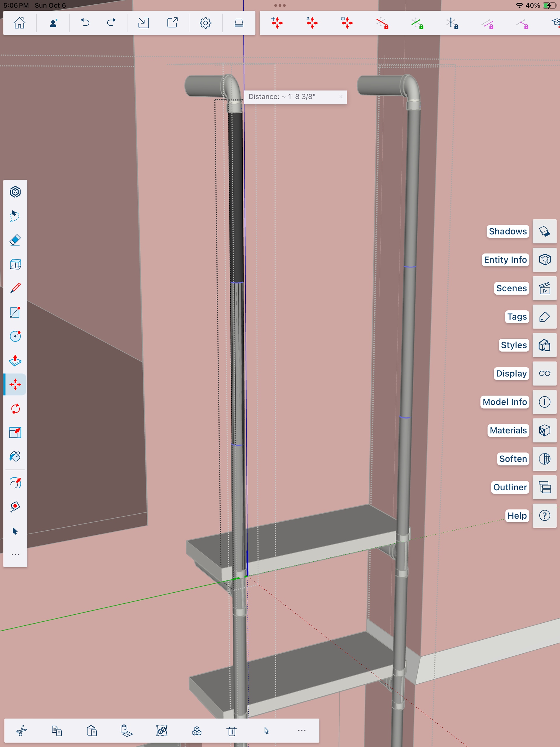The width and height of the screenshot is (560, 747).
Task: Open the Outliner panel icon
Action: point(544,487)
